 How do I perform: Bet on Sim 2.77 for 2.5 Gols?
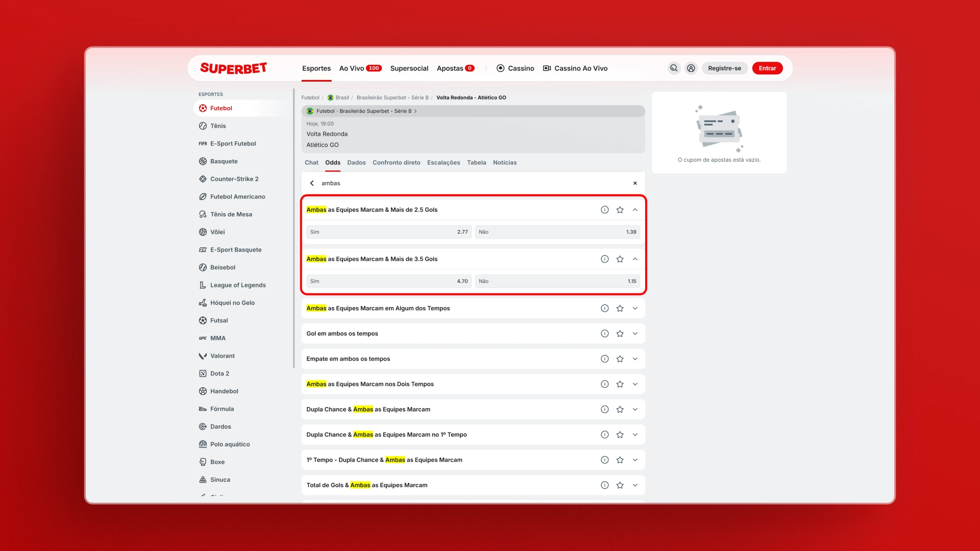point(388,232)
